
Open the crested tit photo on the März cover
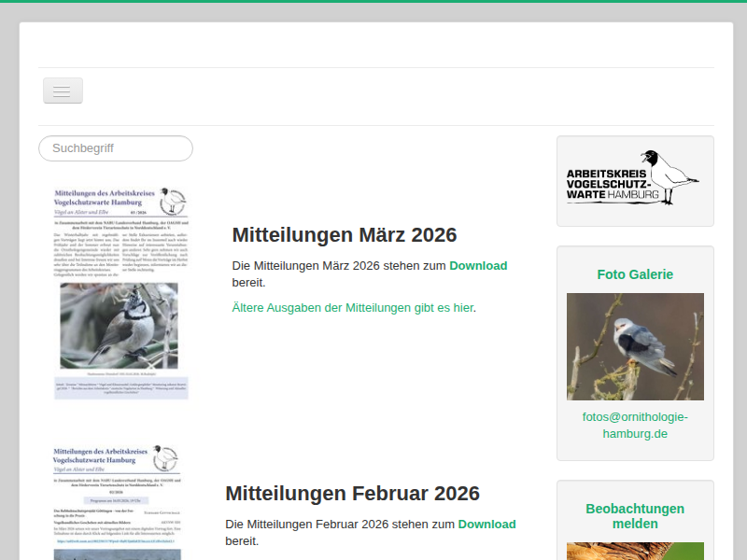(x=119, y=325)
